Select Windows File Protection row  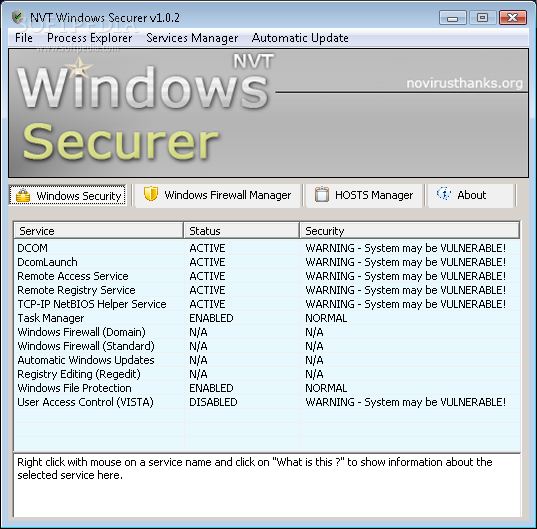tap(267, 388)
